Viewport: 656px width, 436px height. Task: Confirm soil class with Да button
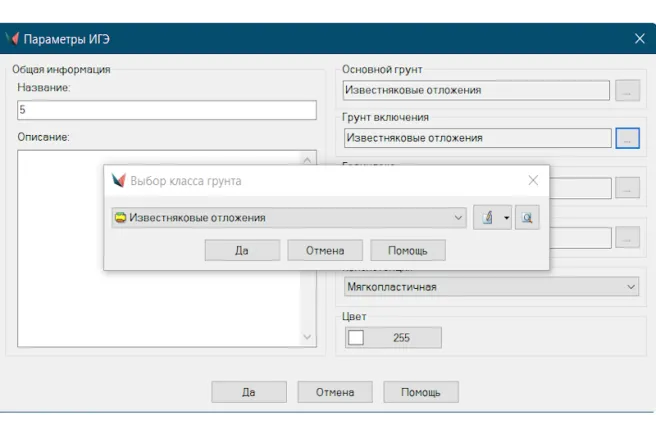242,250
